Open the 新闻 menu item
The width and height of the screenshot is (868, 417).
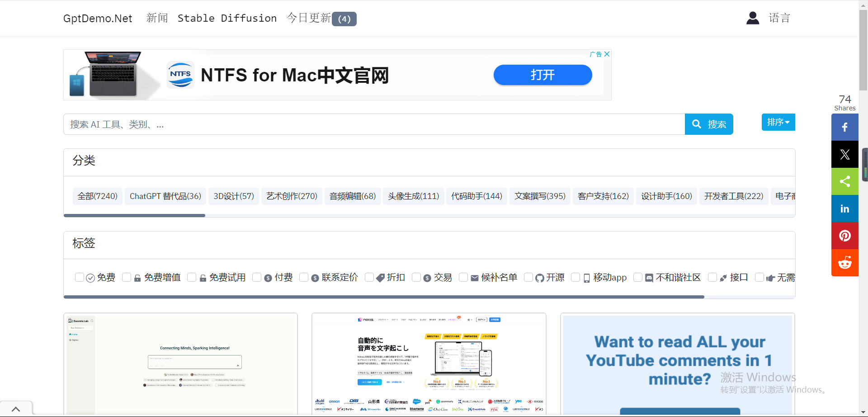(157, 18)
